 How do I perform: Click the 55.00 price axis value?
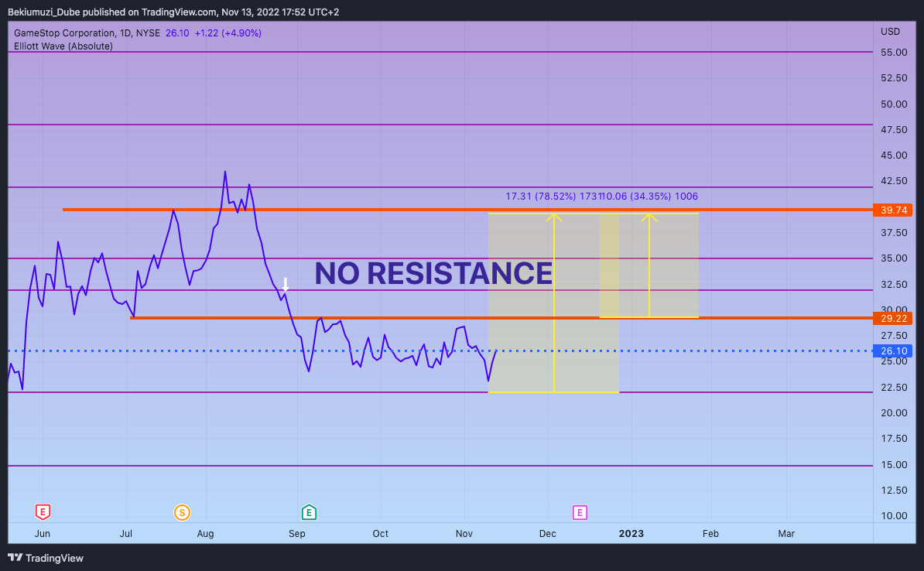click(x=894, y=53)
